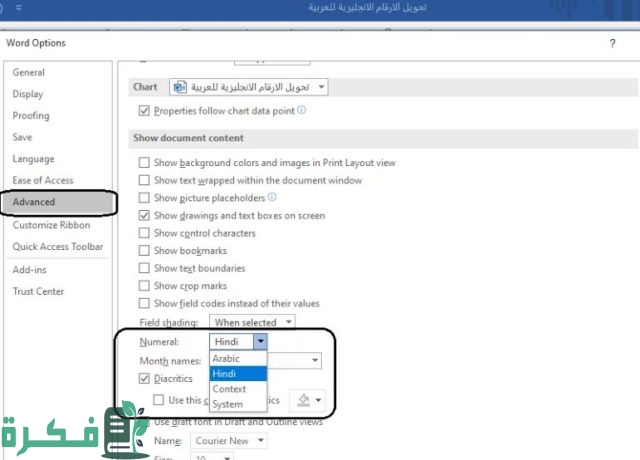Enable Show background colors and images checkbox
Image resolution: width=640 pixels, height=460 pixels.
[x=144, y=162]
